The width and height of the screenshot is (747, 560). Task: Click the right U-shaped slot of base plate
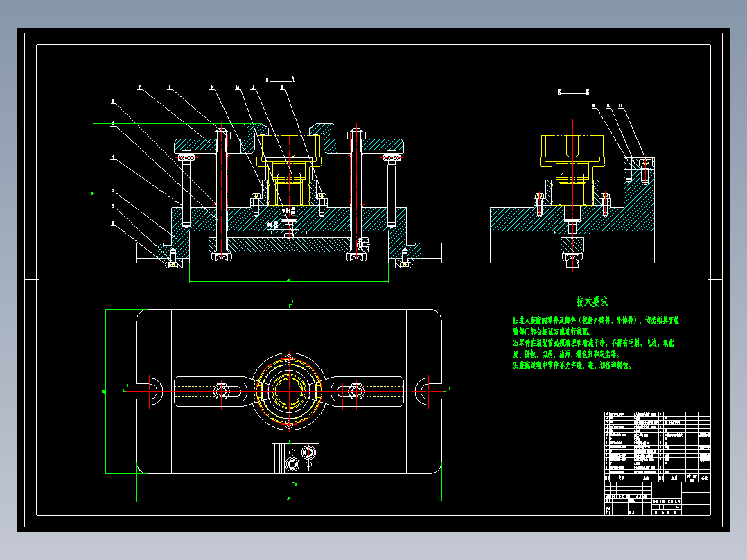pyautogui.click(x=428, y=392)
